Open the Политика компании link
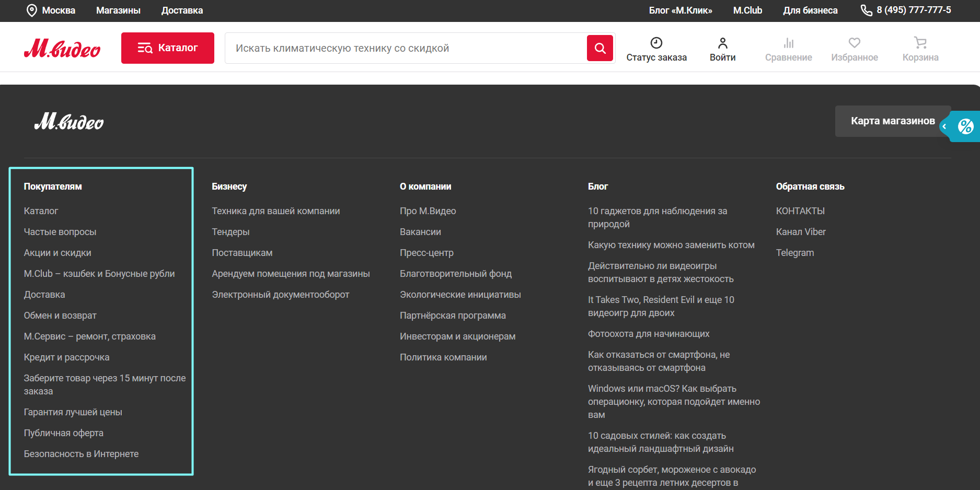Viewport: 980px width, 490px height. tap(444, 357)
